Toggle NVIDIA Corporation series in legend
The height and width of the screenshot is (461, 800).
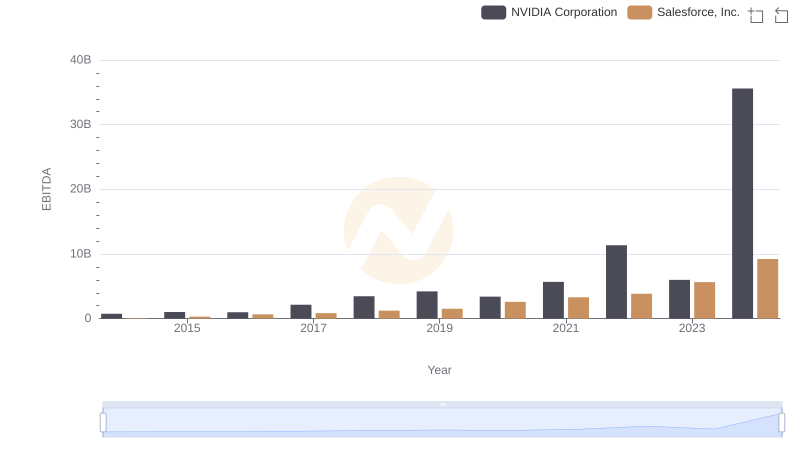549,12
